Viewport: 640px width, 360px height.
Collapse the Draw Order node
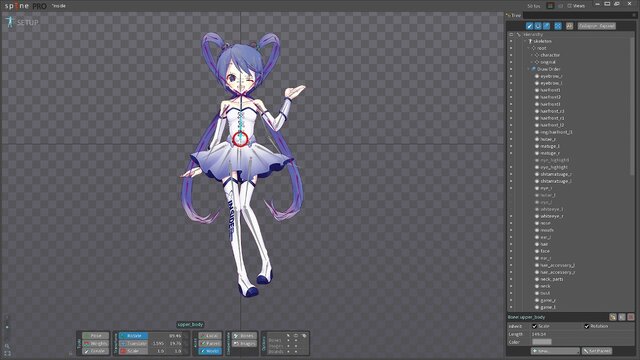pos(529,69)
